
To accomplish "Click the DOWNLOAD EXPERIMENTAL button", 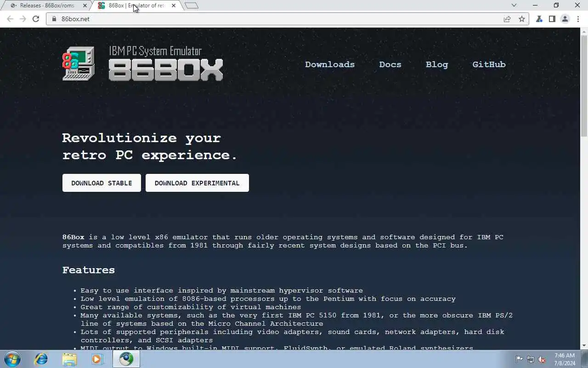I will point(197,183).
